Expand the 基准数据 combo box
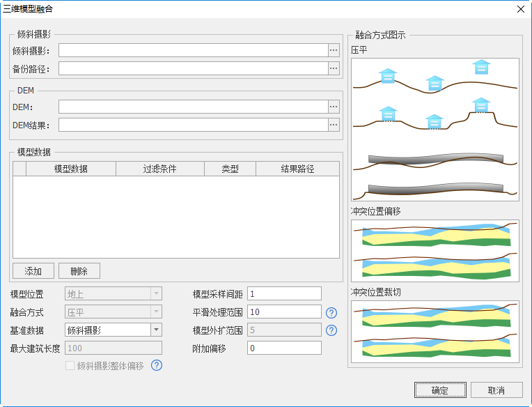The height and width of the screenshot is (407, 532). click(156, 330)
